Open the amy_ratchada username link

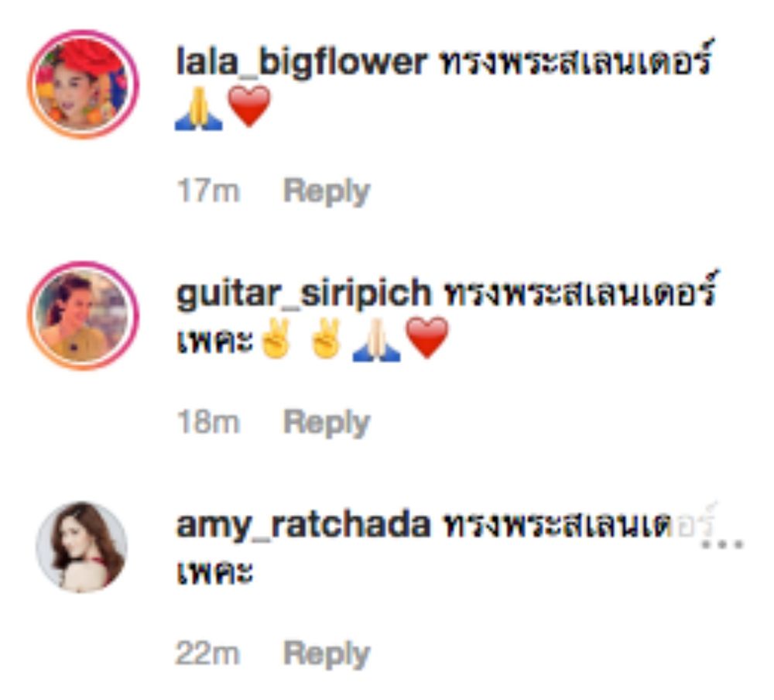[x=303, y=525]
